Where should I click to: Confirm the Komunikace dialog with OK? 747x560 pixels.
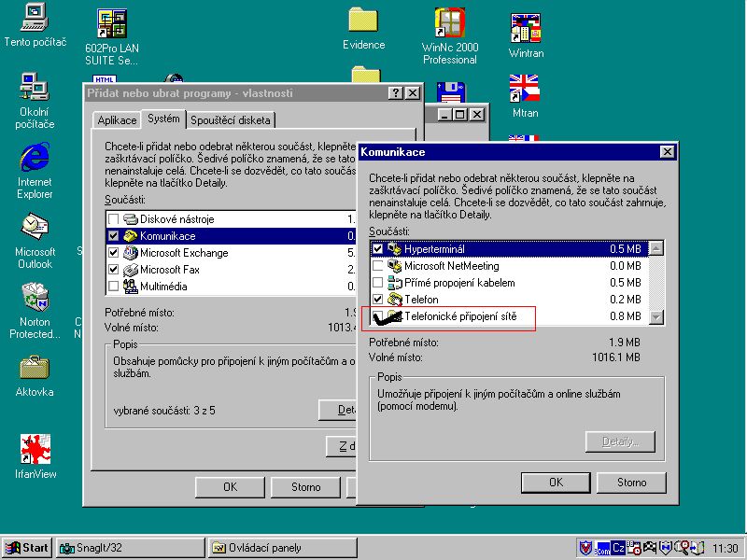click(556, 483)
